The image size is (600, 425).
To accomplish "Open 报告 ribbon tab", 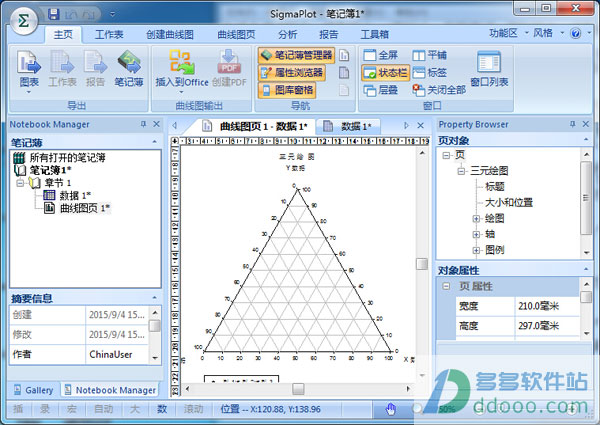I will pyautogui.click(x=329, y=35).
